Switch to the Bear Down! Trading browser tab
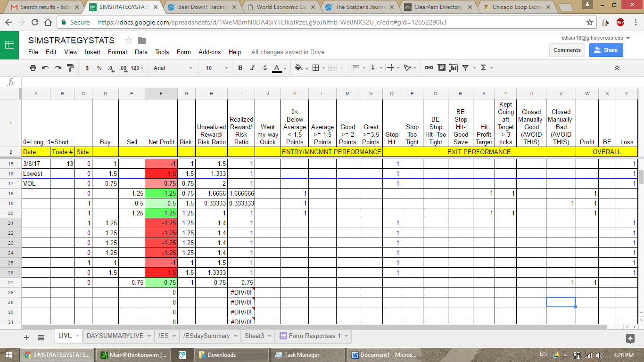This screenshot has width=644, height=362. [x=203, y=7]
